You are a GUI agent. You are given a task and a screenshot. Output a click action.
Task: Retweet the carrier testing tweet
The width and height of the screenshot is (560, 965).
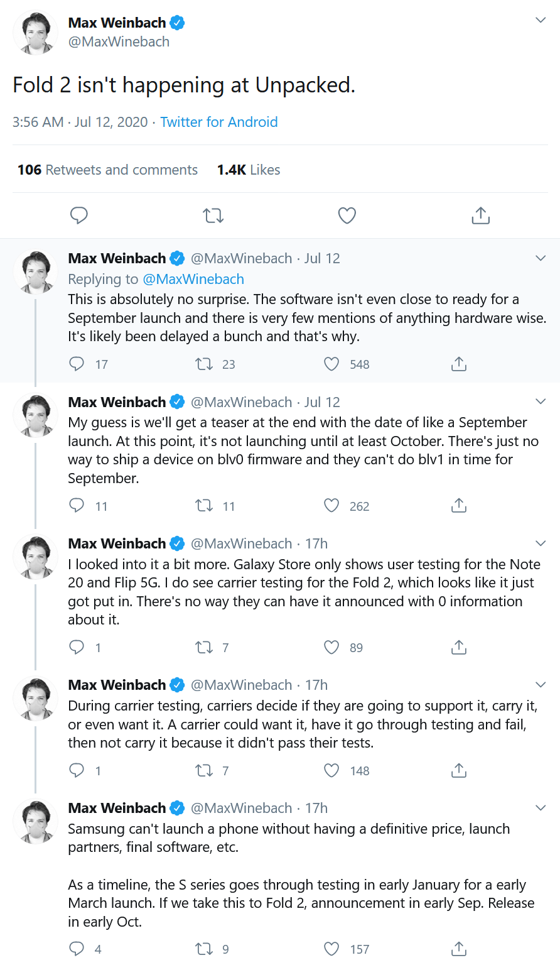coord(204,770)
